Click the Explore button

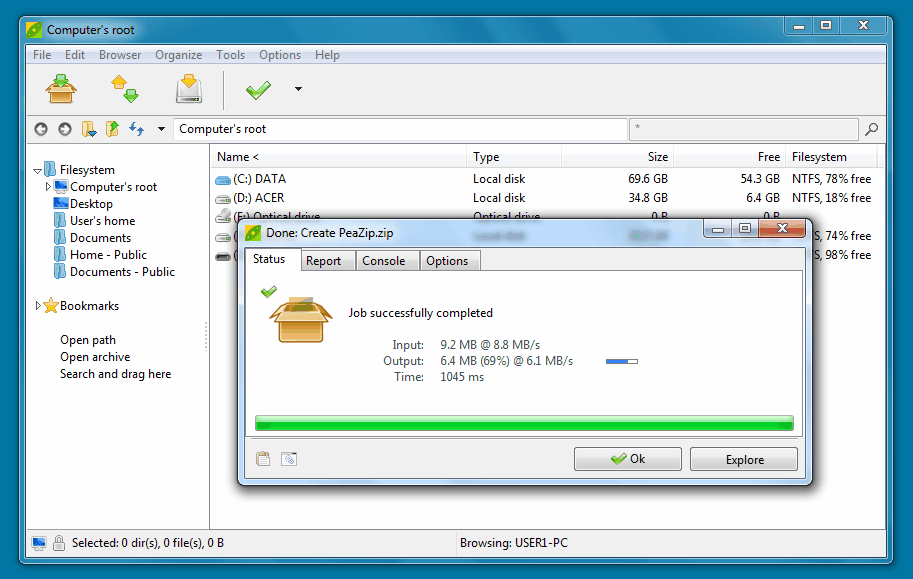point(744,460)
